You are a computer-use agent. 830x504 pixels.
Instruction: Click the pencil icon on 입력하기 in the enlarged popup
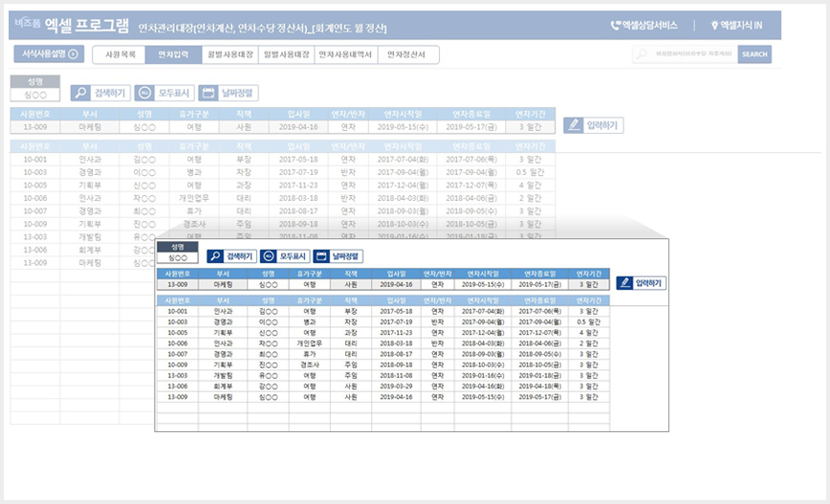click(x=625, y=283)
